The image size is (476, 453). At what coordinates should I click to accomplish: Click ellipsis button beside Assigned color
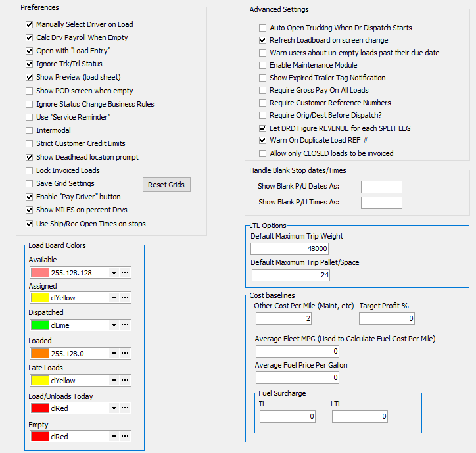[x=126, y=298]
